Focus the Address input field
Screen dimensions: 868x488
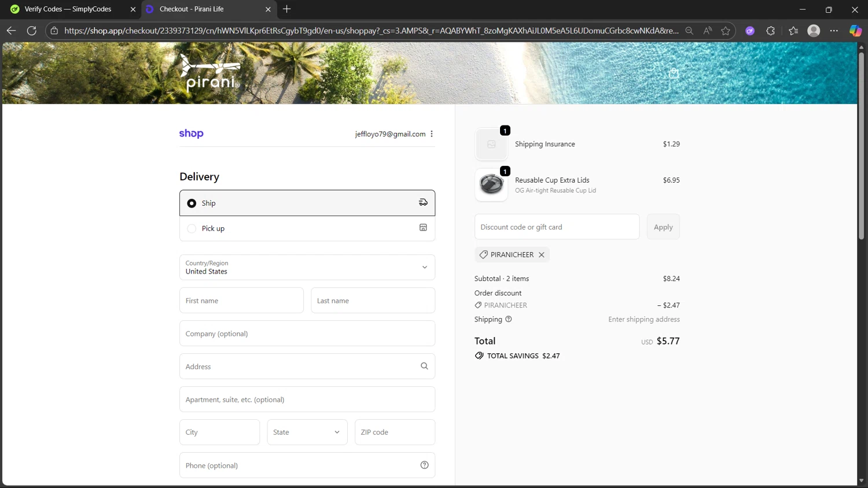[307, 366]
